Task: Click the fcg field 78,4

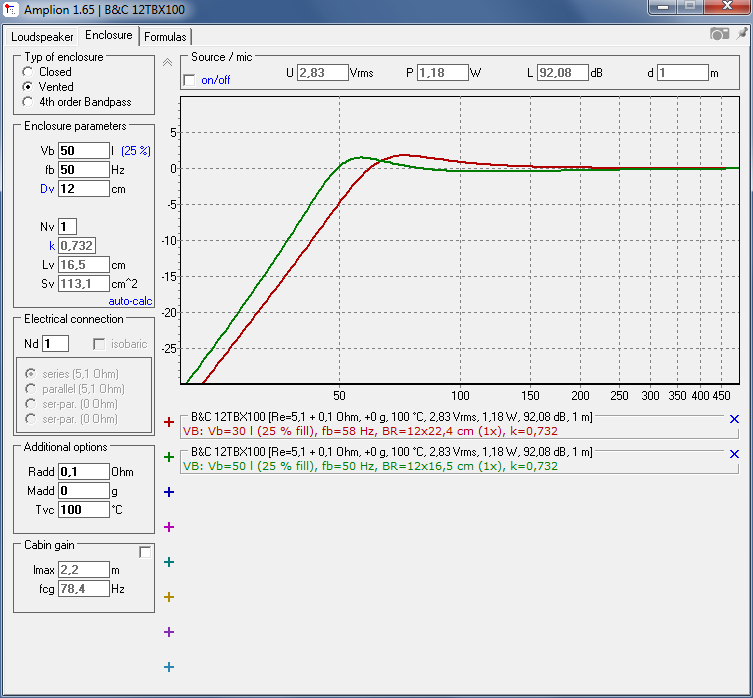Action: pos(84,588)
